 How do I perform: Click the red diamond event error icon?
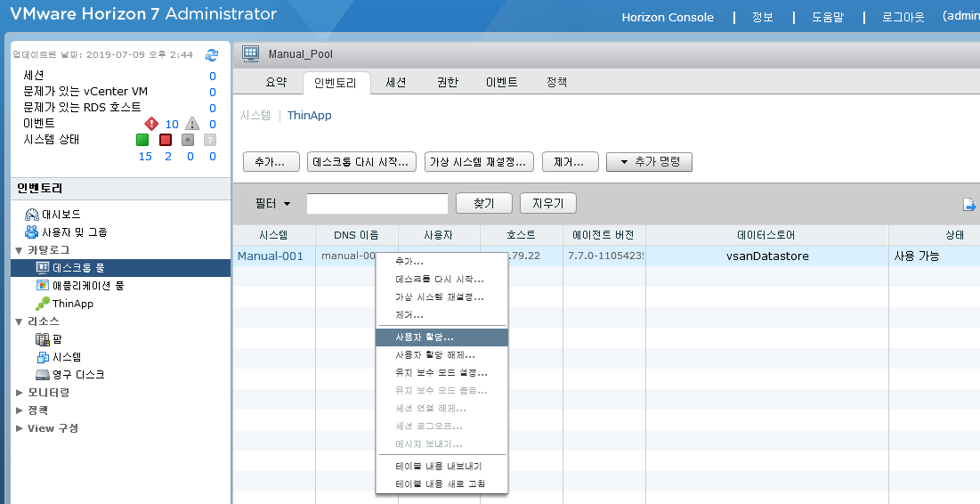tap(151, 123)
